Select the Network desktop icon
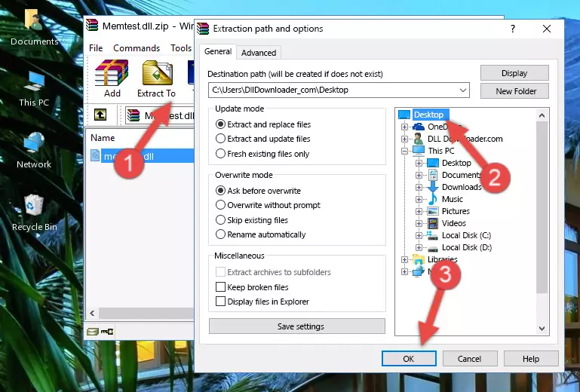The width and height of the screenshot is (580, 392). point(34,151)
